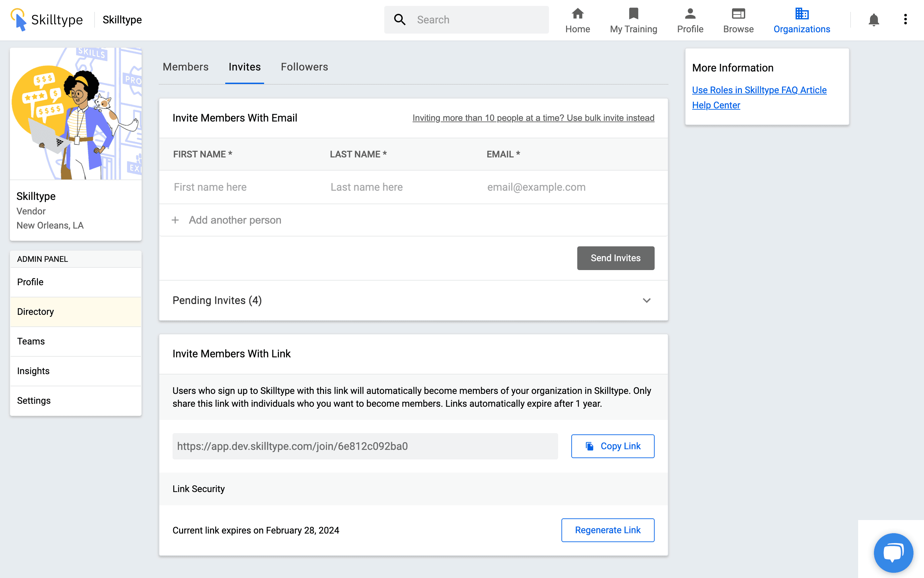Open the three-dot more options menu
The width and height of the screenshot is (924, 578).
coord(905,19)
